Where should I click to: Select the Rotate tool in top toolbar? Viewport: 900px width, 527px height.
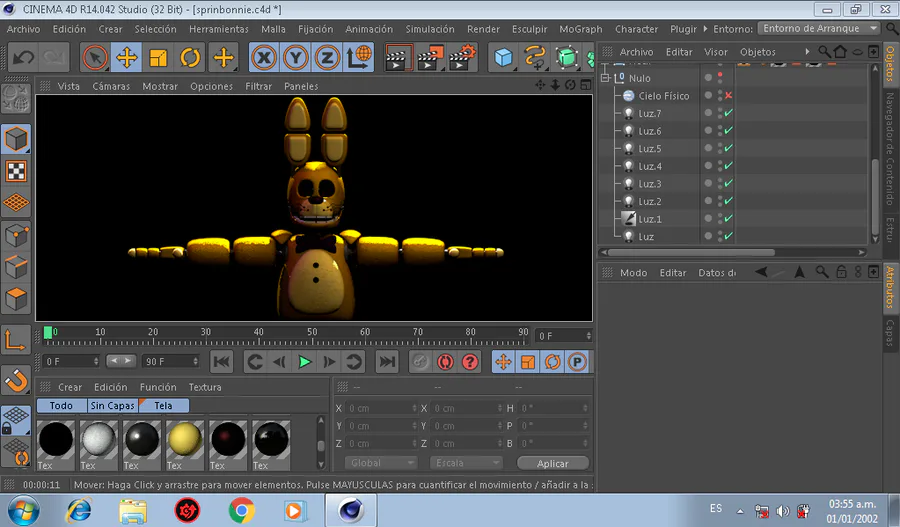[x=191, y=58]
